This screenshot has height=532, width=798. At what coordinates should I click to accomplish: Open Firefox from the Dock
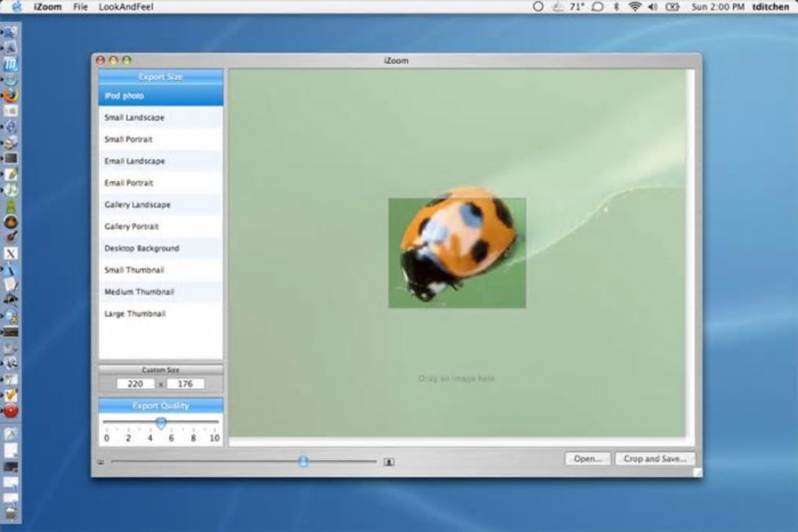10,95
